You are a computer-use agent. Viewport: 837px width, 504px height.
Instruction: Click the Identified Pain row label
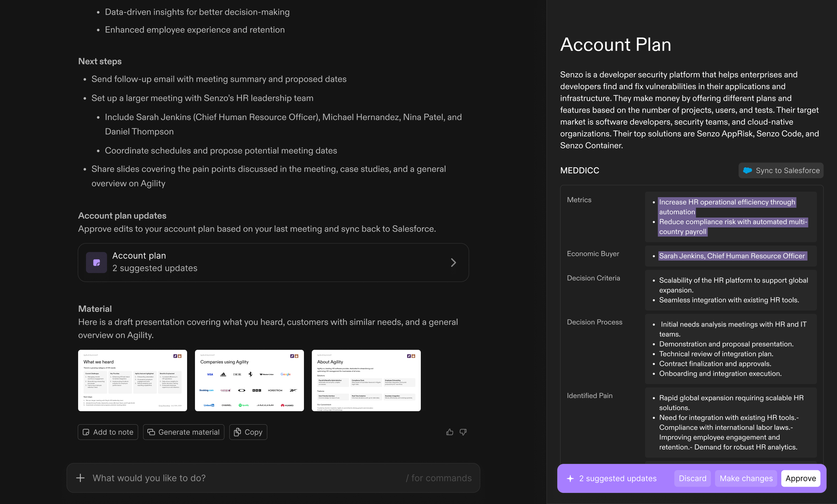point(590,395)
